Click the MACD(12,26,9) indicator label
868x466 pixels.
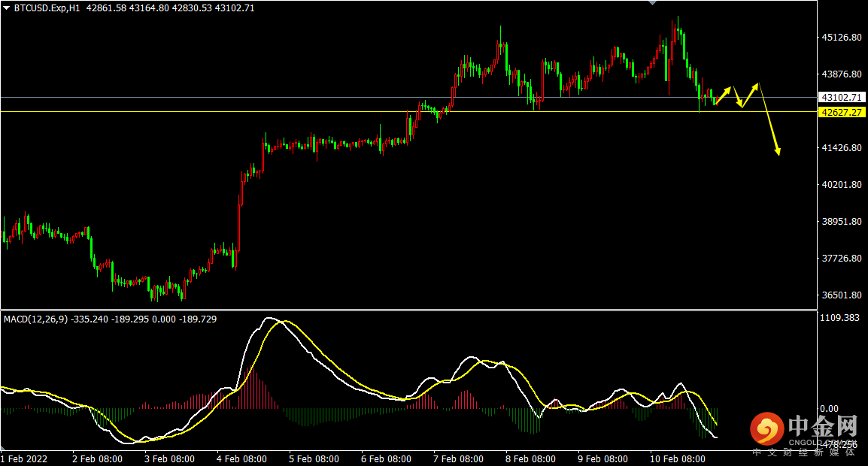point(35,319)
